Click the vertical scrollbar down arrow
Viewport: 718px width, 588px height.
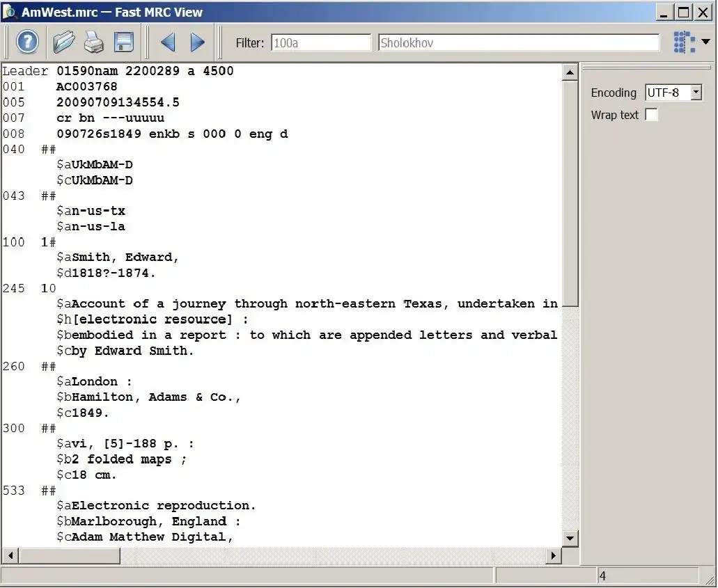click(570, 538)
